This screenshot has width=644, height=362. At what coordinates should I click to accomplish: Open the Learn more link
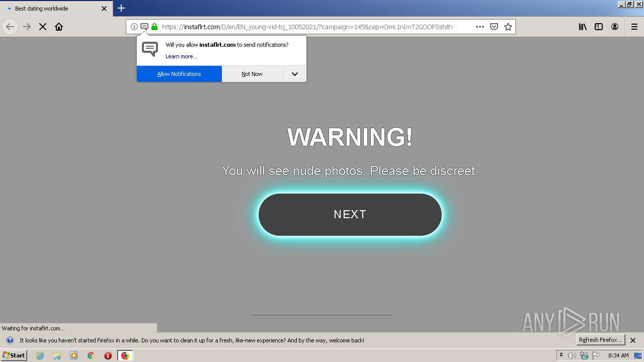[x=182, y=56]
